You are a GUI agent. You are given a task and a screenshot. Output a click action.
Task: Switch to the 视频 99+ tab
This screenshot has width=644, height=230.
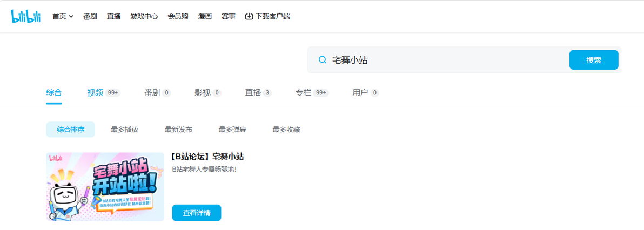click(x=104, y=93)
